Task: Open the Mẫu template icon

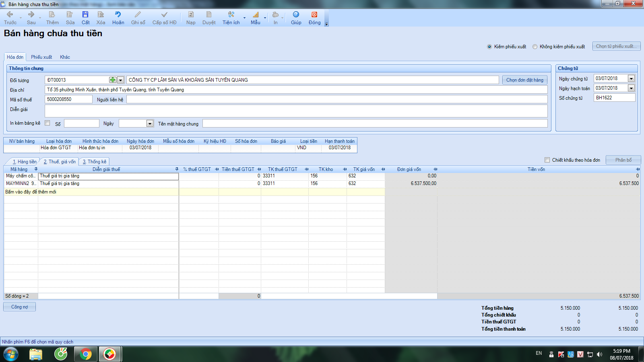Action: [x=256, y=18]
